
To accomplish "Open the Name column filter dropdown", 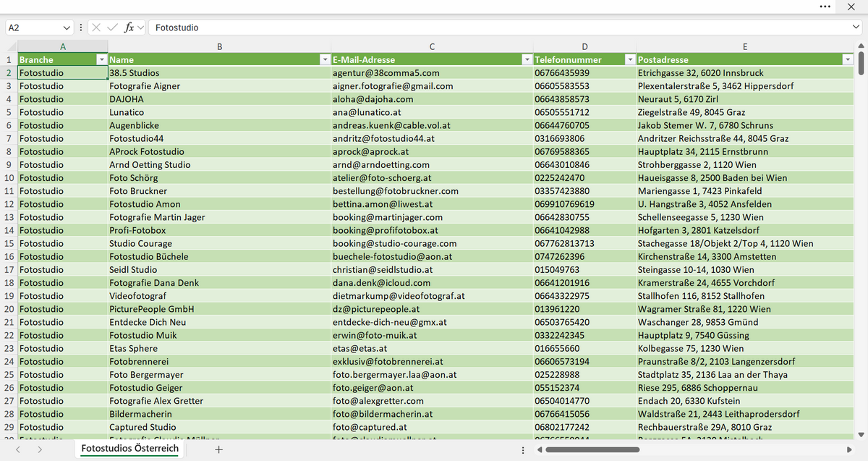I will tap(325, 60).
